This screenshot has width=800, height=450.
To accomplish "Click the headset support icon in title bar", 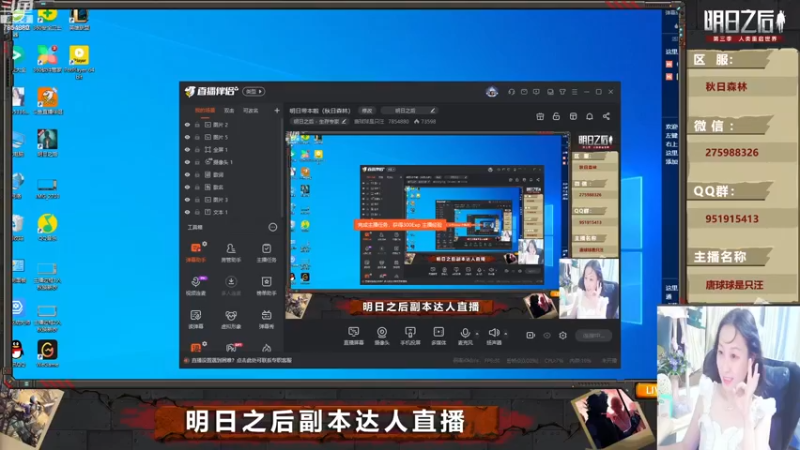I will [511, 92].
